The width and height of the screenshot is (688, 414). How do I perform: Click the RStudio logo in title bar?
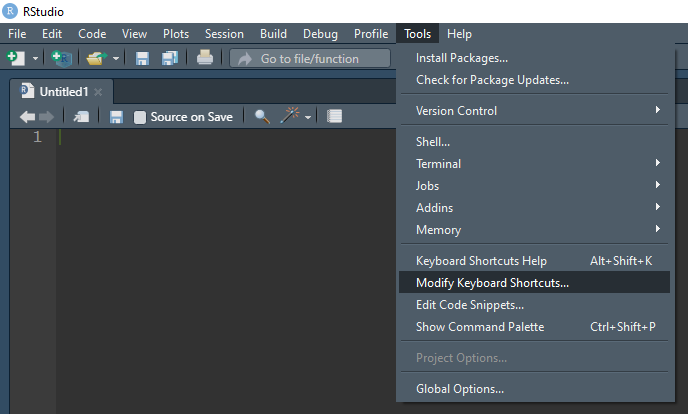pyautogui.click(x=10, y=11)
